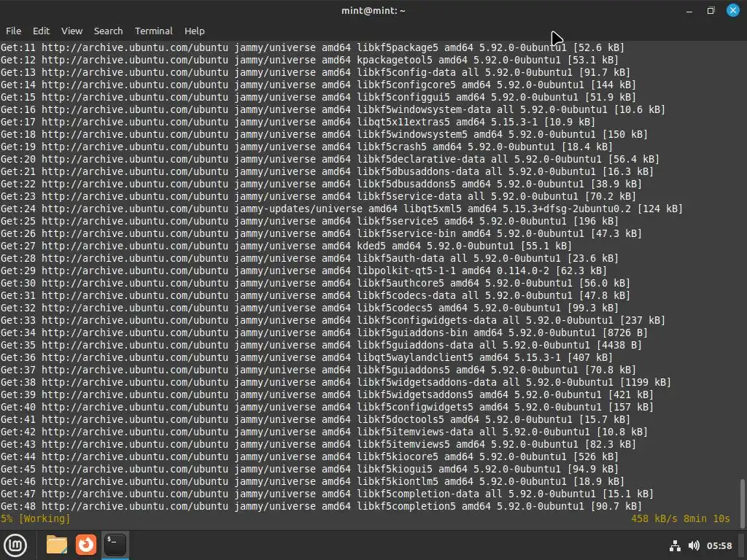Click the 458 kB/s 8min 10s status
This screenshot has height=560, width=747.
(x=681, y=518)
